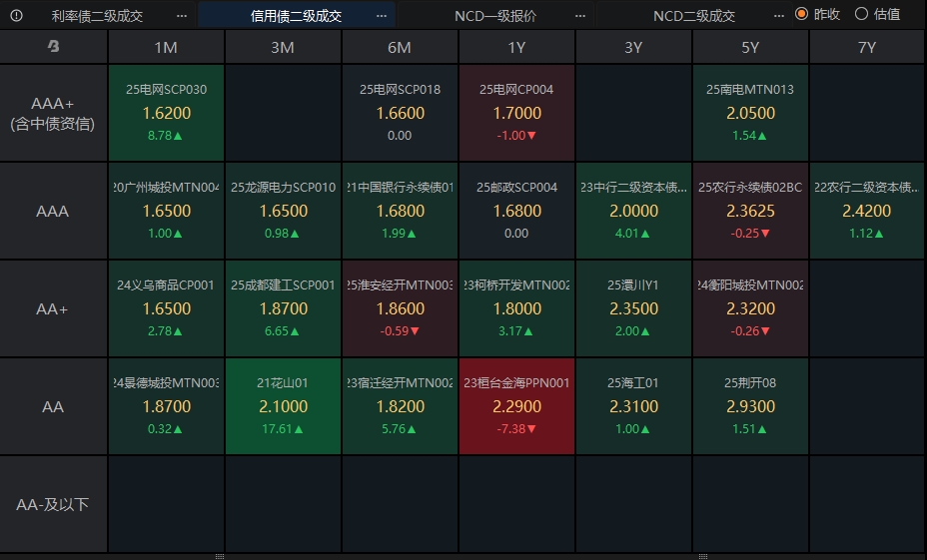927x560 pixels.
Task: Open the 21花山01 bright green cell
Action: (x=283, y=406)
